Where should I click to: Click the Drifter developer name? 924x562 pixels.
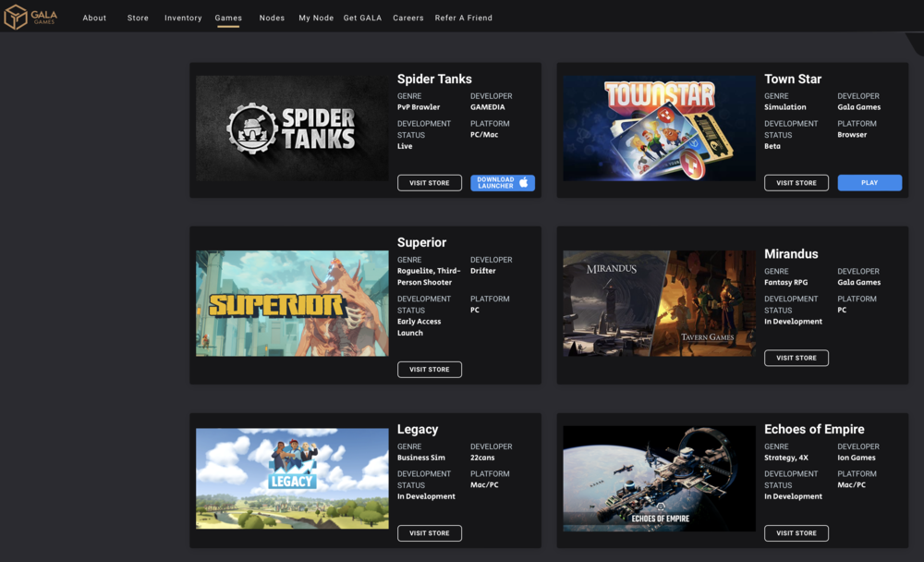pos(482,271)
